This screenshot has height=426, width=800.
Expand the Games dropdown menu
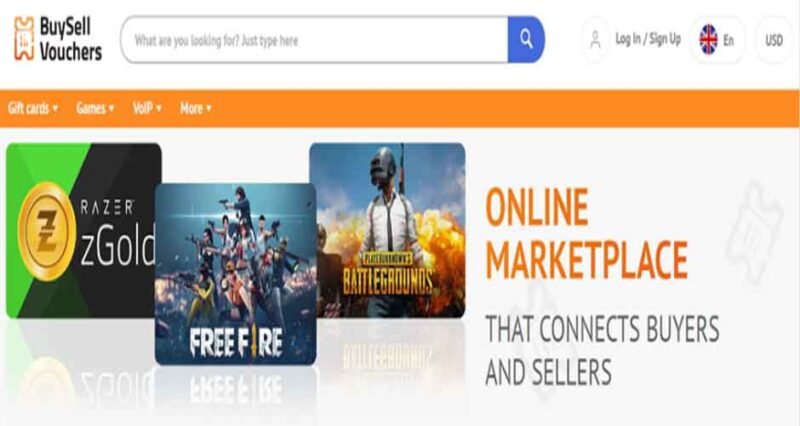point(95,108)
